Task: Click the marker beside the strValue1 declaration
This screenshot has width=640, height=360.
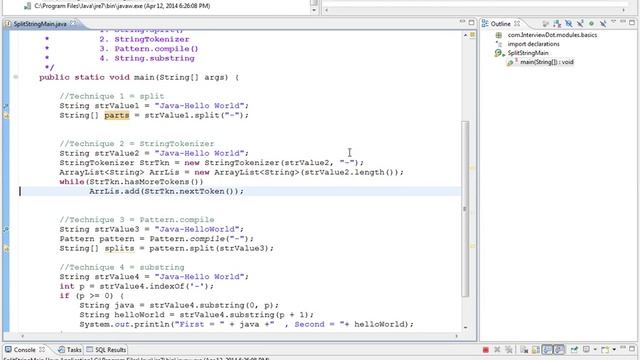Action: tap(6, 106)
